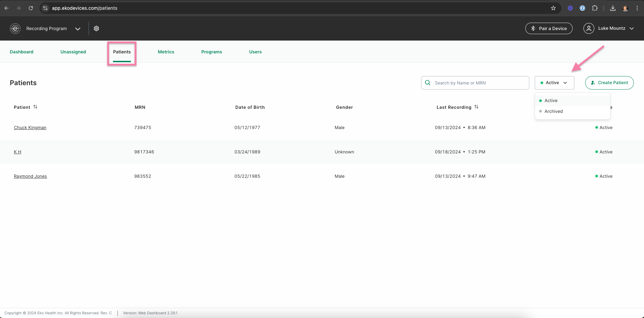Screen dimensions: 644x318
Task: Open the Programs tab
Action: 211,52
